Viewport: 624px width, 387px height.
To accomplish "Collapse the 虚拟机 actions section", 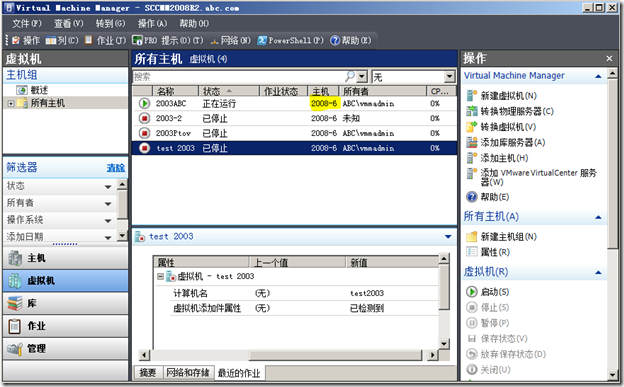I will (x=598, y=272).
